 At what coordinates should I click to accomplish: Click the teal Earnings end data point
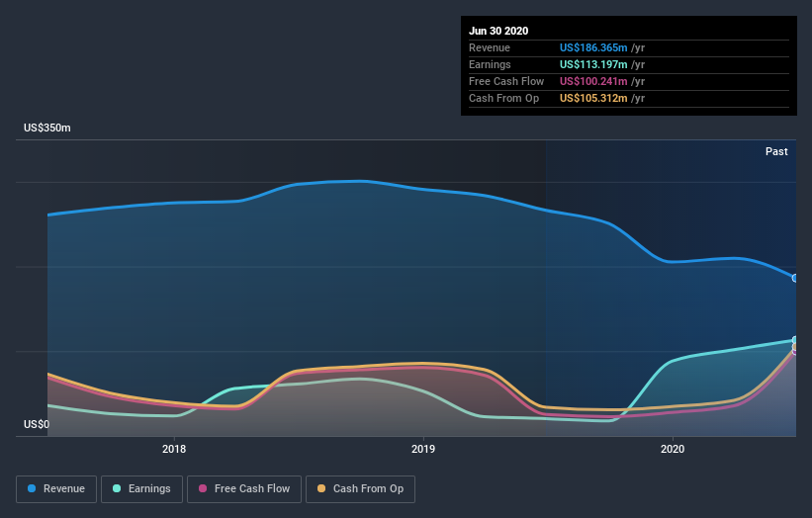tap(795, 340)
